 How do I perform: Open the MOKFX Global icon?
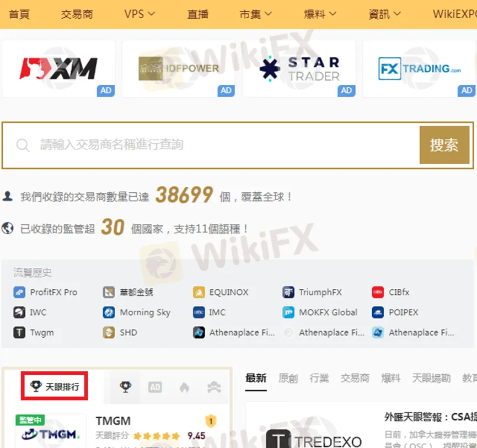(288, 312)
